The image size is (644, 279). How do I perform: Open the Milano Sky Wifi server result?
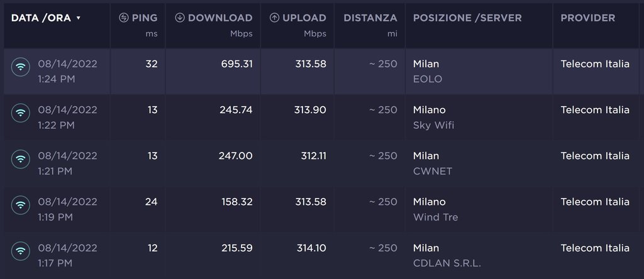click(433, 117)
